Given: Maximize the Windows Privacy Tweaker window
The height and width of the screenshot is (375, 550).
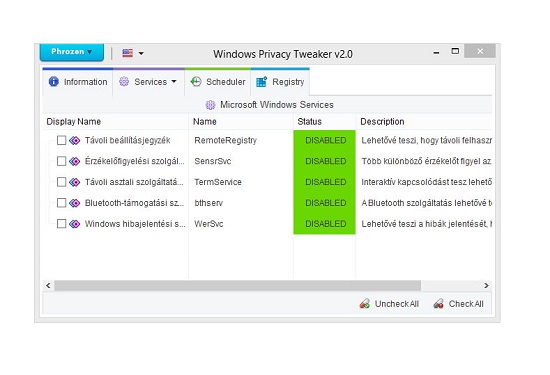Looking at the screenshot, I should pyautogui.click(x=455, y=52).
